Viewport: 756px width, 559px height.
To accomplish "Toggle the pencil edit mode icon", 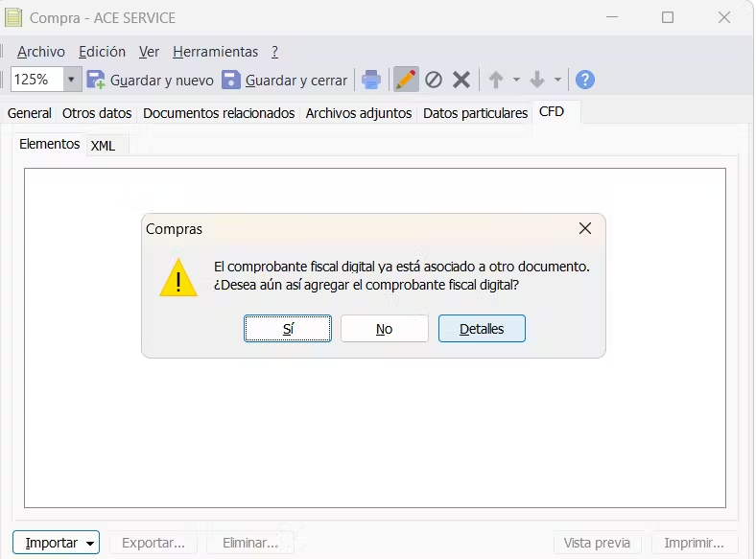I will (x=406, y=80).
